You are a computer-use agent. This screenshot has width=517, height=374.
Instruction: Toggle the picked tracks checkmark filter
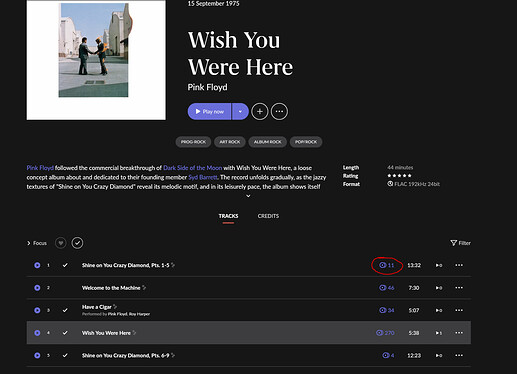click(77, 243)
